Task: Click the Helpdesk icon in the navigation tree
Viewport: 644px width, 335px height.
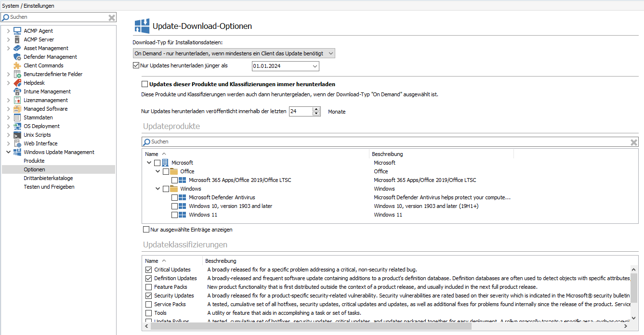Action: pyautogui.click(x=16, y=82)
